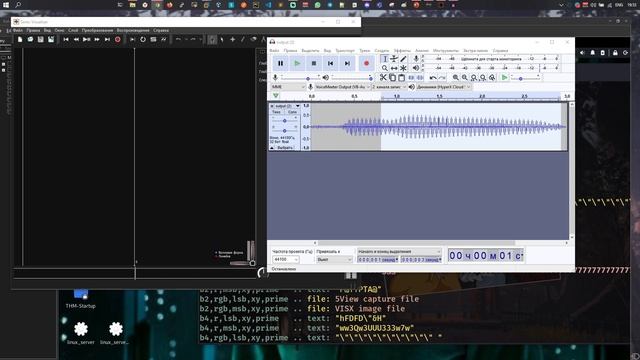Open the recording channels dropdown
Image resolution: width=640 pixels, height=360 pixels.
[x=389, y=87]
